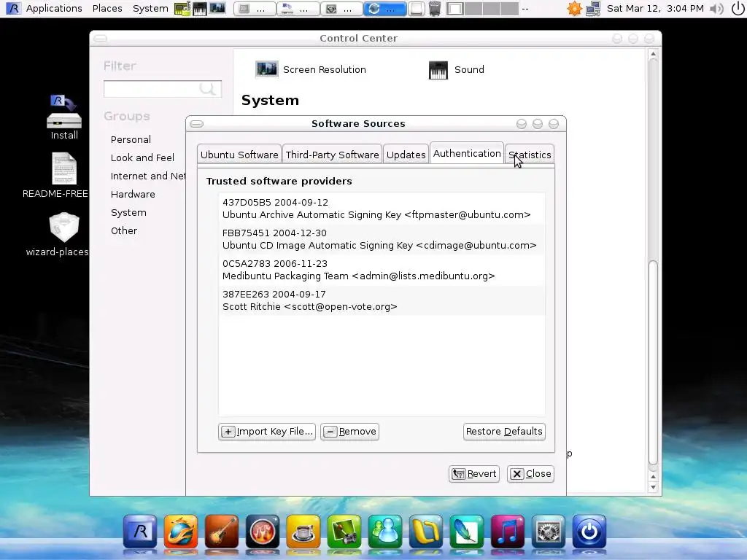Click the active blue taskbar window button
The height and width of the screenshot is (560, 747).
coord(384,9)
